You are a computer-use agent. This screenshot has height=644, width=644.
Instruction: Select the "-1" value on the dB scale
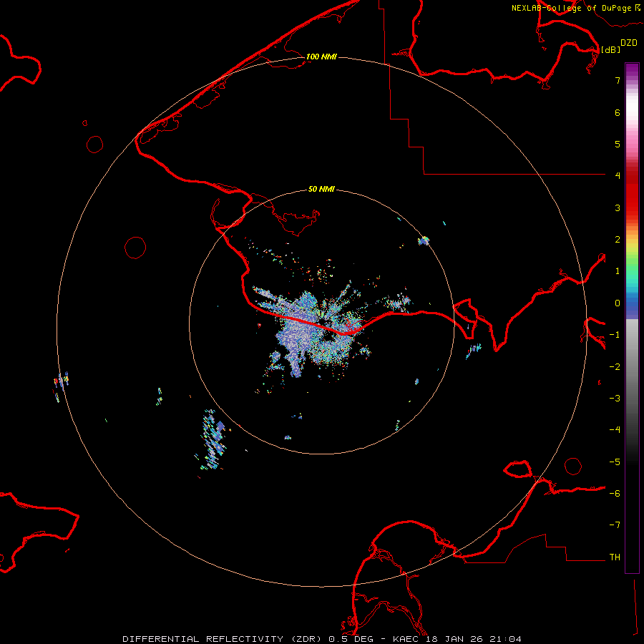[615, 335]
